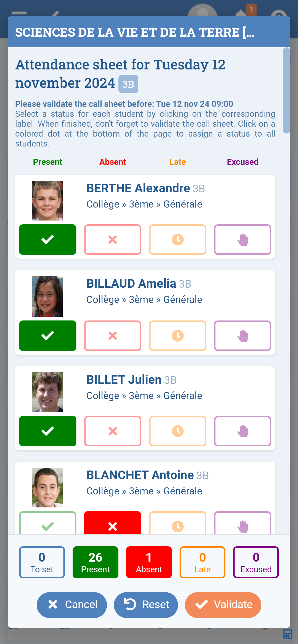Image resolution: width=298 pixels, height=644 pixels.
Task: Set BILLAUD Amelia as late
Action: [x=178, y=336]
